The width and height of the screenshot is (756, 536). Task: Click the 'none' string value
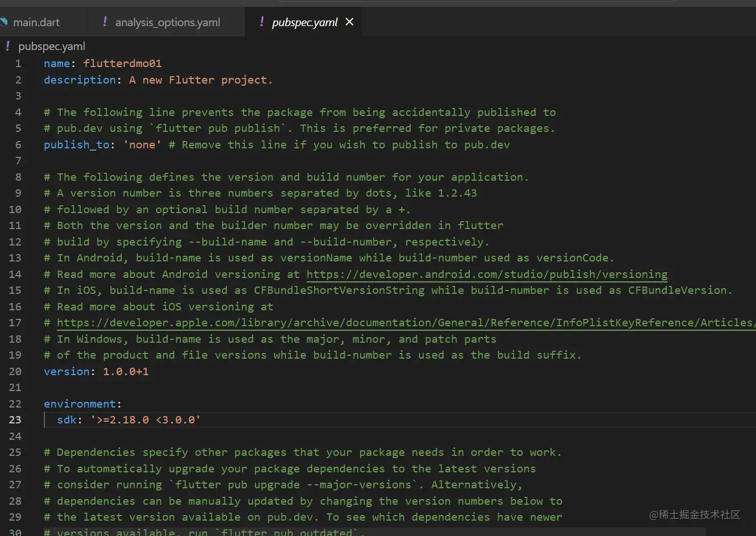(142, 145)
